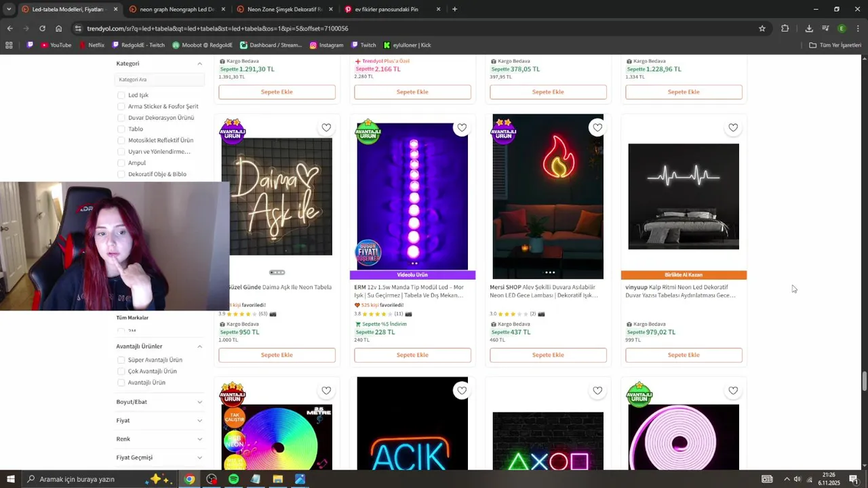Favorite the Mersi SHOP flame neon lamp
Image resolution: width=868 pixels, height=488 pixels.
(x=597, y=127)
